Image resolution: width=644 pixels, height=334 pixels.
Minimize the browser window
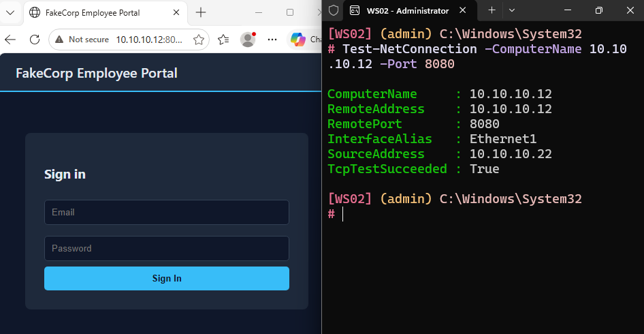point(259,13)
